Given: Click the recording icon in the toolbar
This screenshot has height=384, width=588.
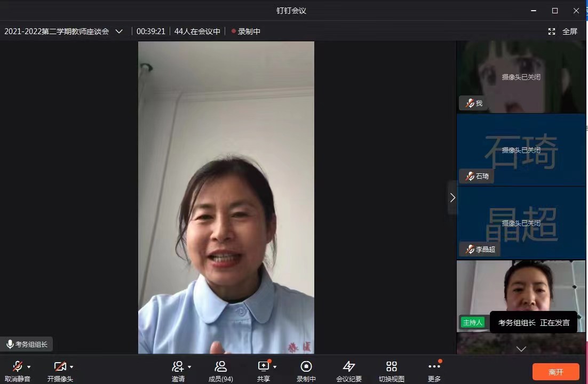Looking at the screenshot, I should click(x=306, y=366).
